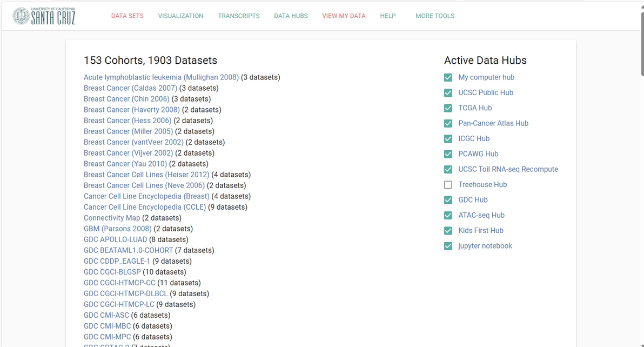Viewport: 644px width, 347px height.
Task: Open VIEW MY DATA in the navigation
Action: (344, 16)
